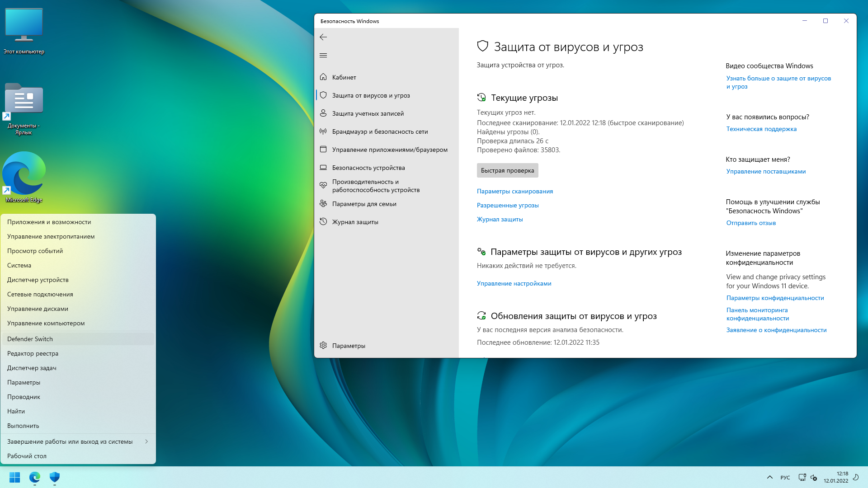Select Защита от вирусов и угроз in sidebar
Screen dimensions: 868x488
[x=387, y=95]
